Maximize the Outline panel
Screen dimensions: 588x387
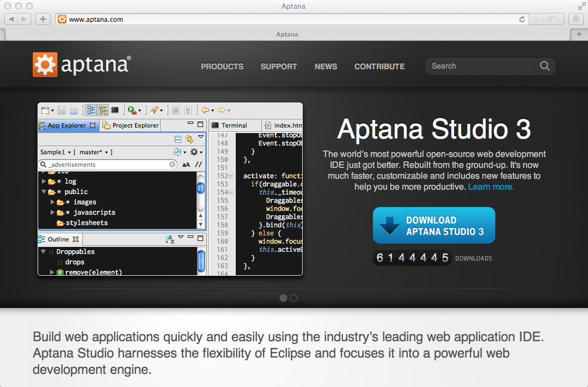pyautogui.click(x=200, y=238)
